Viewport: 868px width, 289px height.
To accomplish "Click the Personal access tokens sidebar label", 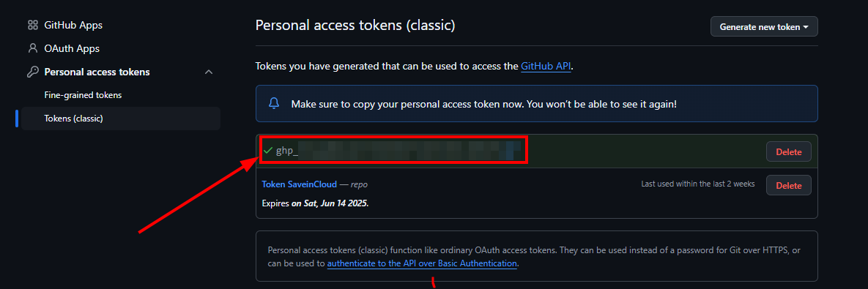I will (97, 72).
